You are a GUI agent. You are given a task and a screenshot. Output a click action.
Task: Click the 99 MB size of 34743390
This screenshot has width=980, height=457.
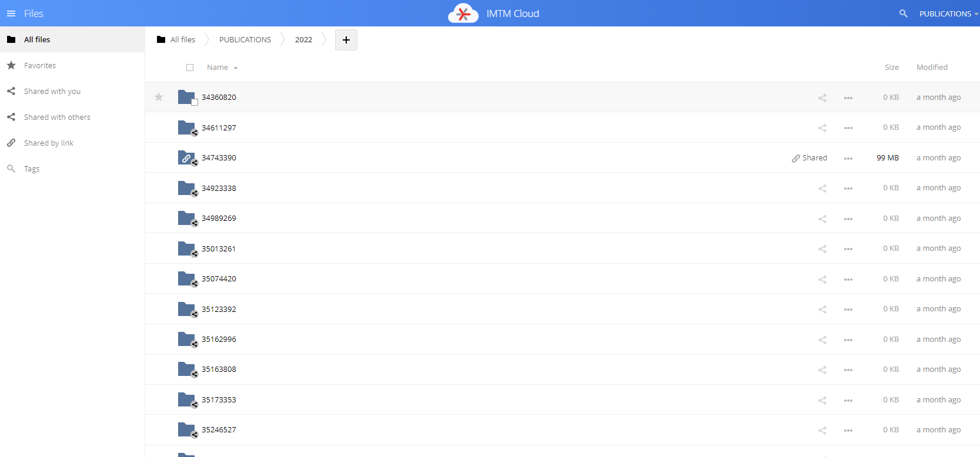(x=888, y=158)
